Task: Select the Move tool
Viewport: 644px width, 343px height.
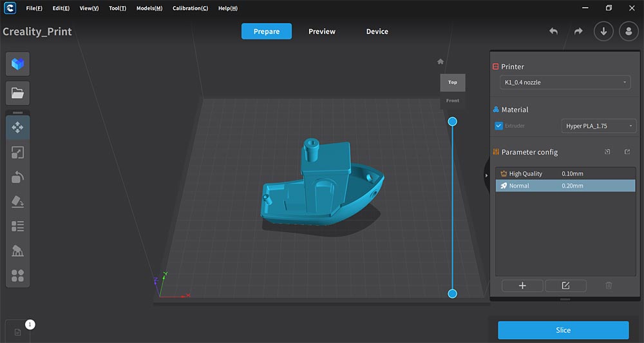Action: (17, 128)
